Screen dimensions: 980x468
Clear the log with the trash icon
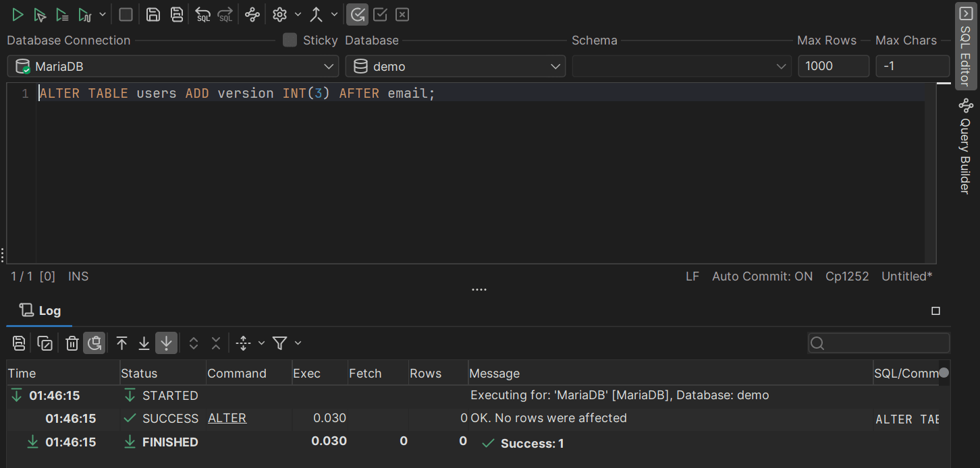pyautogui.click(x=72, y=343)
